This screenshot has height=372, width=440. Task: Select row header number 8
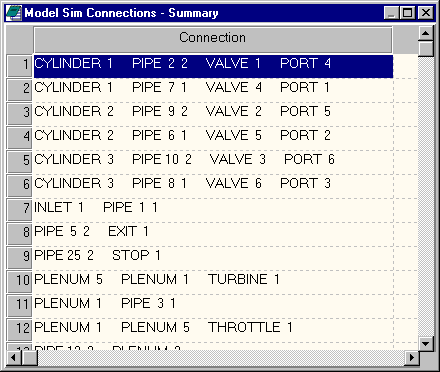click(19, 233)
